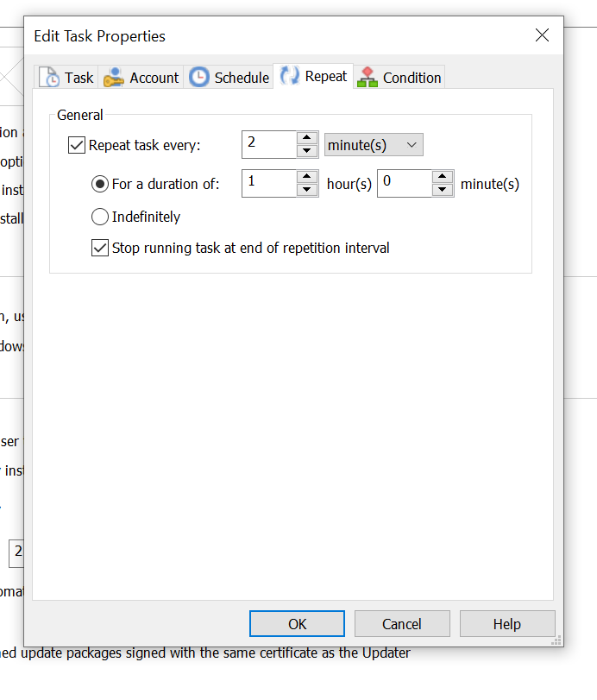Click the duration hours input field

[x=268, y=183]
